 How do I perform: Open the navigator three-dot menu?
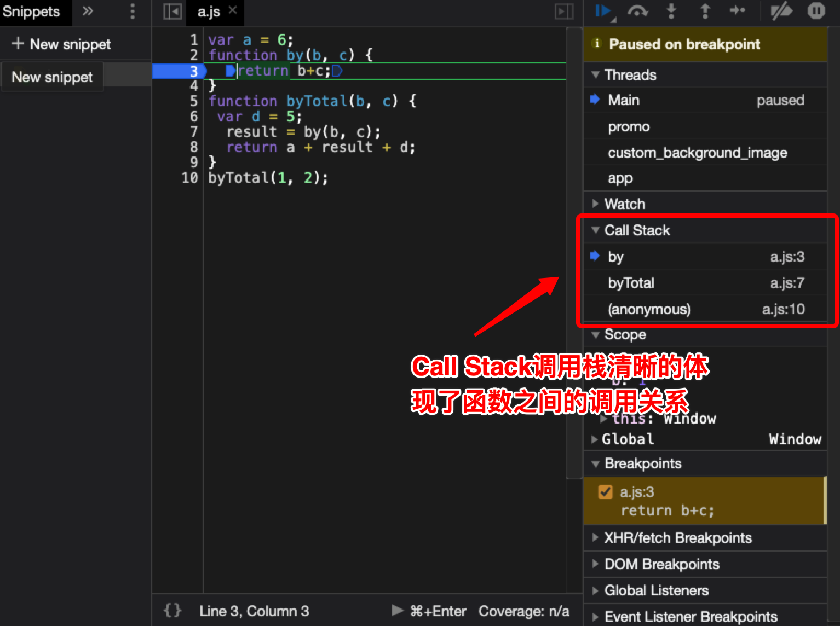133,11
